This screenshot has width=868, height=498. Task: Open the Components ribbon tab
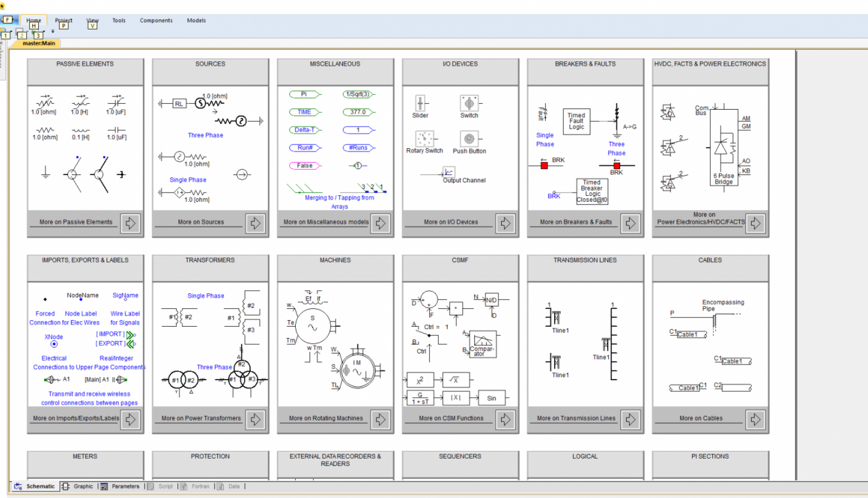156,21
